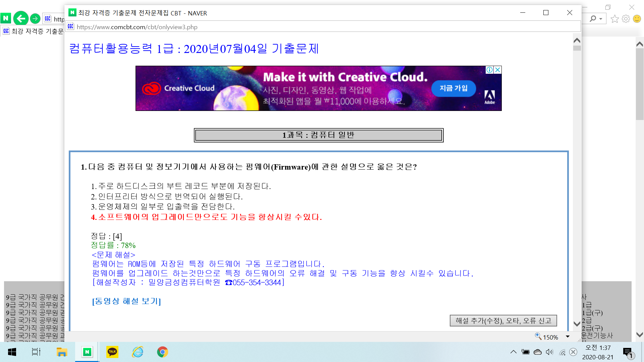Open File Explorer from the taskbar

62,352
